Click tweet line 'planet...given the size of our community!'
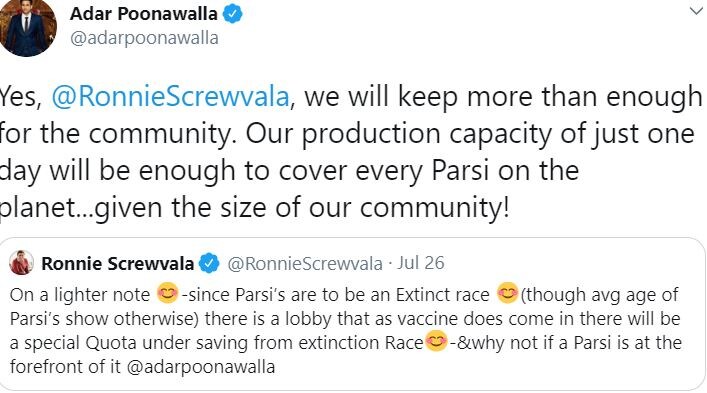The width and height of the screenshot is (707, 393). pyautogui.click(x=255, y=208)
